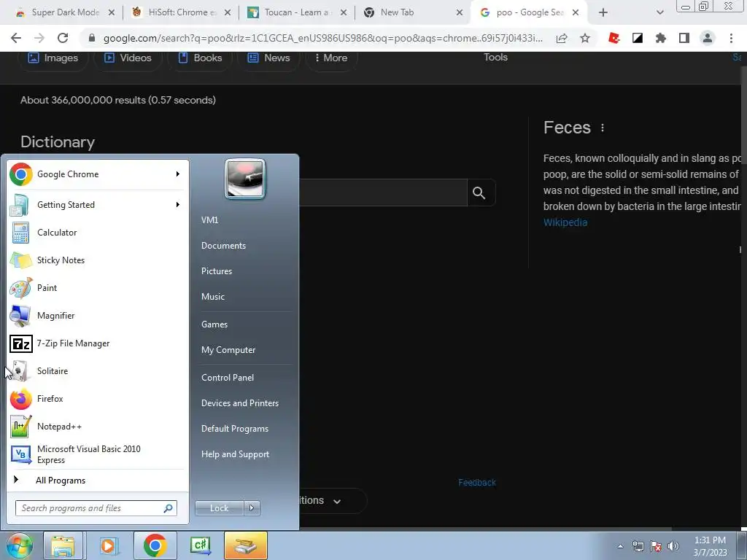747x560 pixels.
Task: Open Sticky Notes program
Action: 97,260
